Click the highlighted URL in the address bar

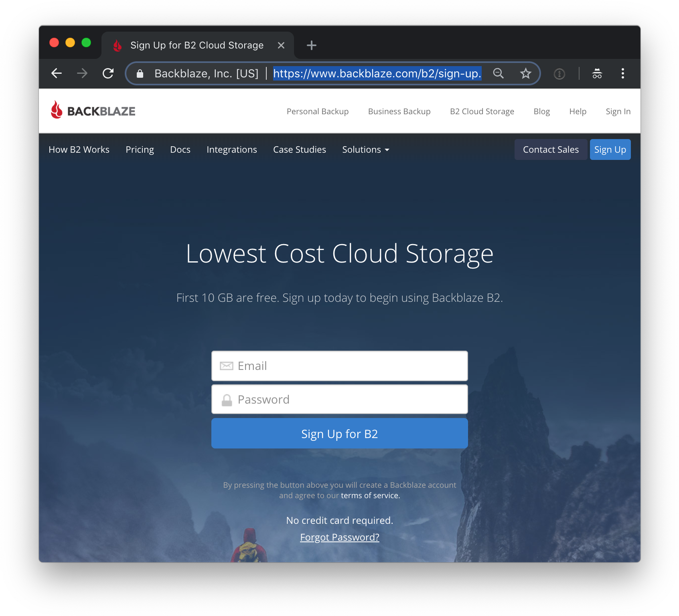click(x=377, y=73)
